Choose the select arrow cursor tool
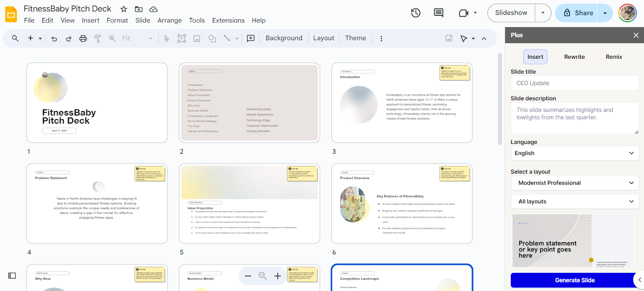This screenshot has width=644, height=291. click(167, 39)
